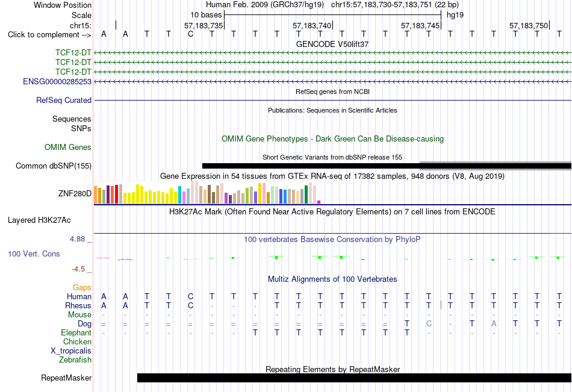Open Short Genetic Variants from dbSNP title

click(x=332, y=157)
